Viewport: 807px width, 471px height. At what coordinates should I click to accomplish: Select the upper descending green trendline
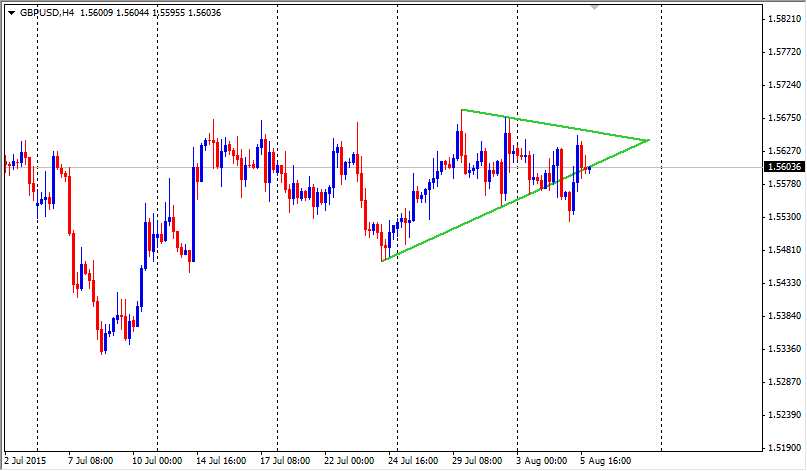[x=556, y=125]
